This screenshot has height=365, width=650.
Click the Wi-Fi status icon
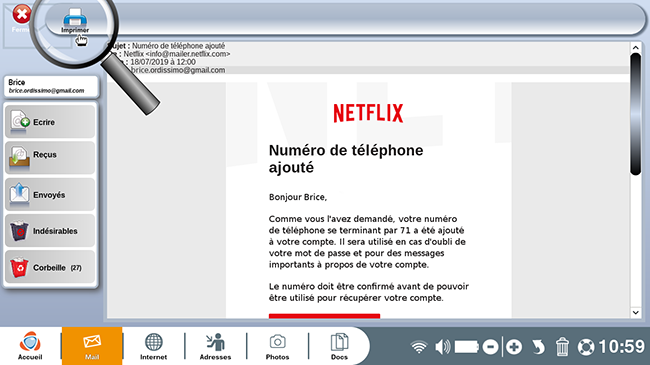click(419, 347)
